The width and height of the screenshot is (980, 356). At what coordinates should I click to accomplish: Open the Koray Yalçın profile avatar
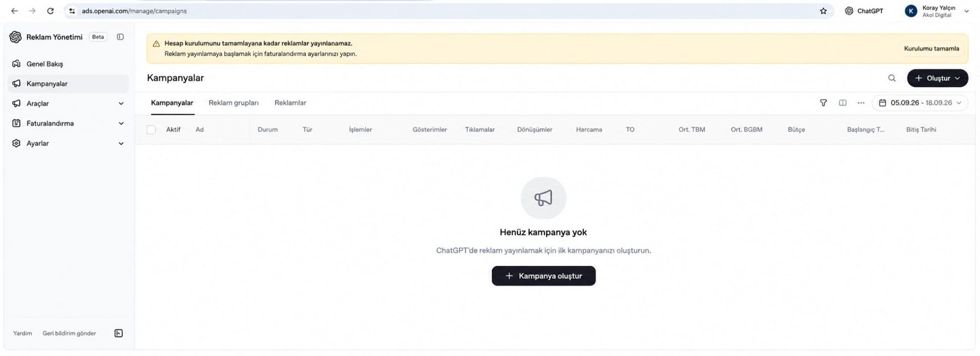911,11
